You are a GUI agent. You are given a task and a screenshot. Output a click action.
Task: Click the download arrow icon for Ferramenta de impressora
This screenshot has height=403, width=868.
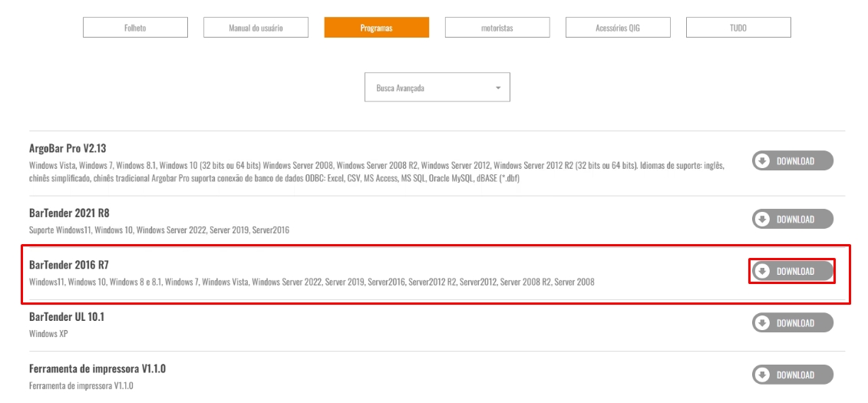click(763, 375)
